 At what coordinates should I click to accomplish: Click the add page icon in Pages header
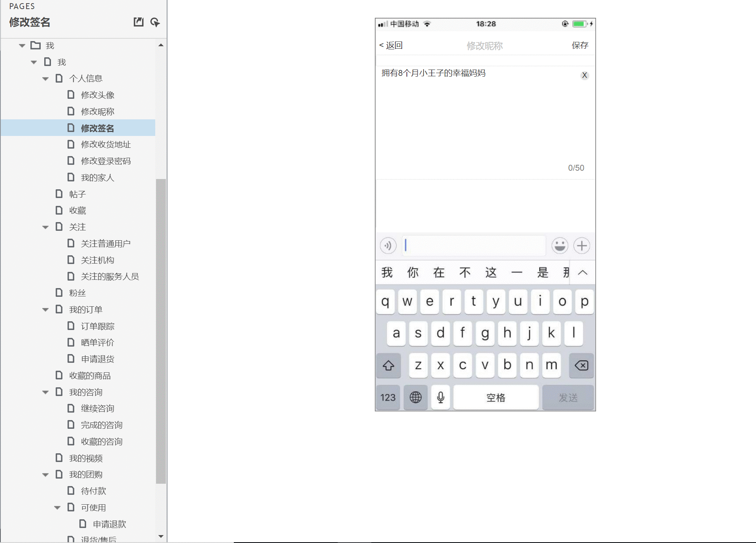[138, 22]
